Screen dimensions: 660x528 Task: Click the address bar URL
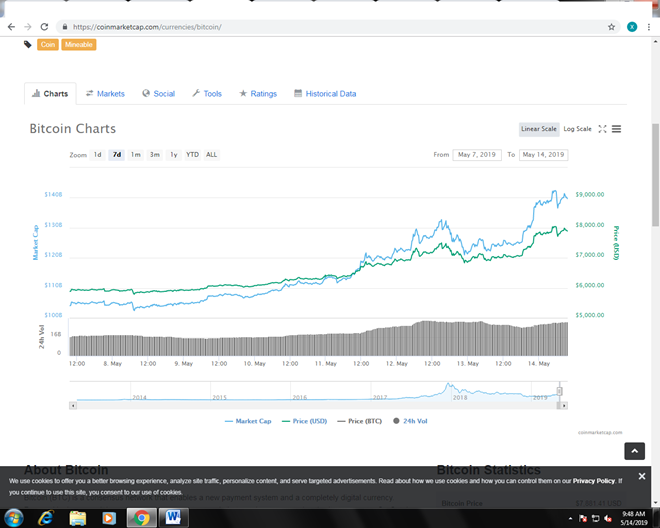coord(147,27)
